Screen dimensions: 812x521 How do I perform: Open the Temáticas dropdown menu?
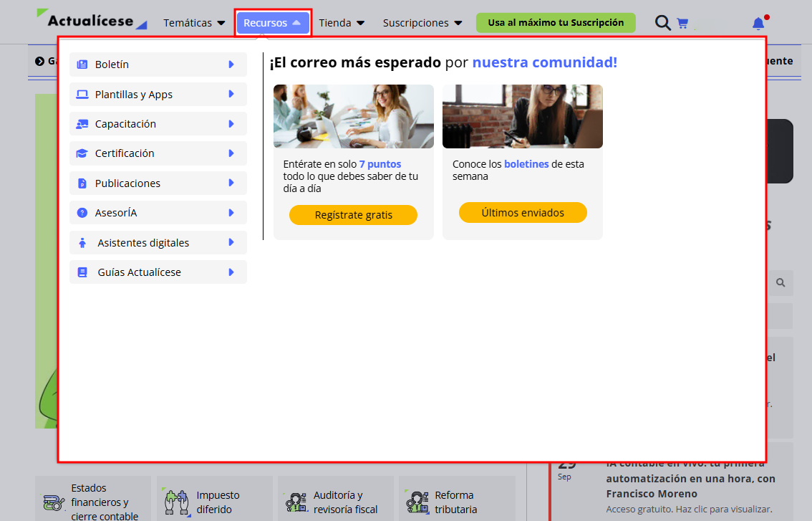click(x=194, y=23)
